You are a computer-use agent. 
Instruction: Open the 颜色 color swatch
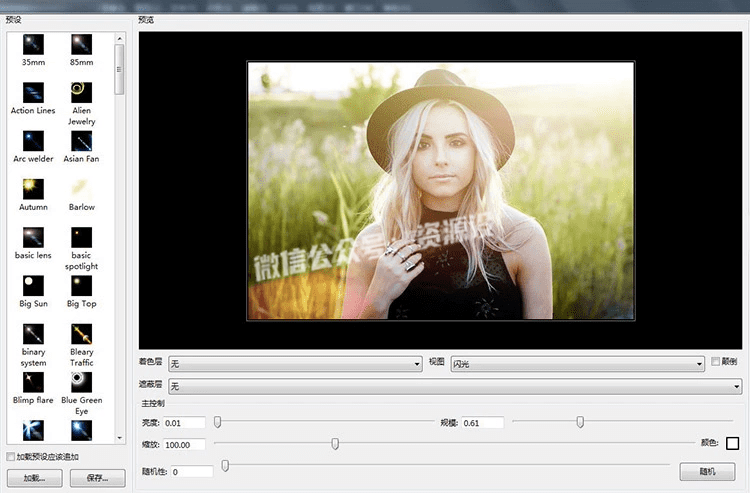(732, 443)
